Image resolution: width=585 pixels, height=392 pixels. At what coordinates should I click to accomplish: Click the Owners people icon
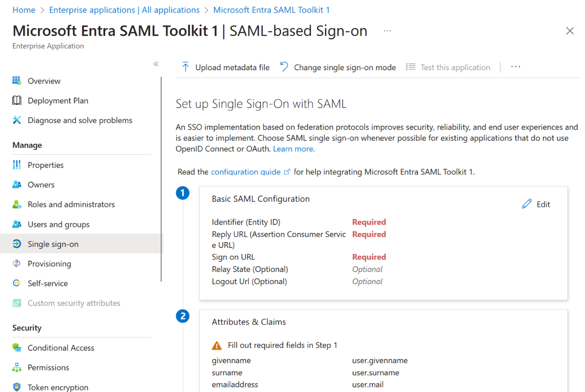[x=17, y=184]
